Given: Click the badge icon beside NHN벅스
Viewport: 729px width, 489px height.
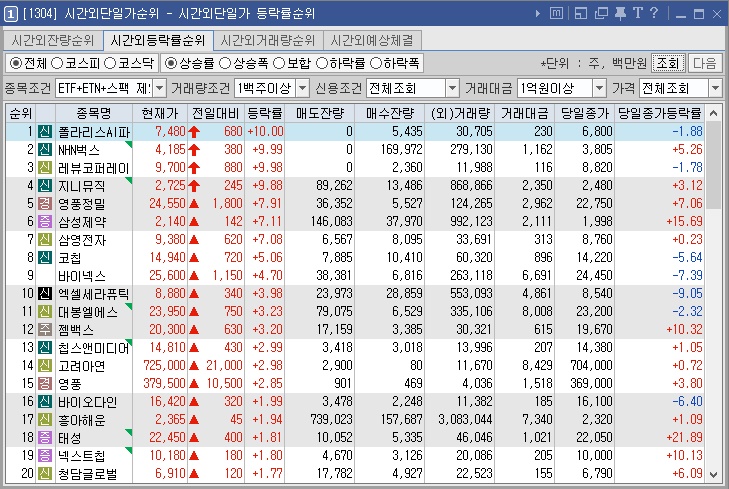Looking at the screenshot, I should (x=45, y=150).
